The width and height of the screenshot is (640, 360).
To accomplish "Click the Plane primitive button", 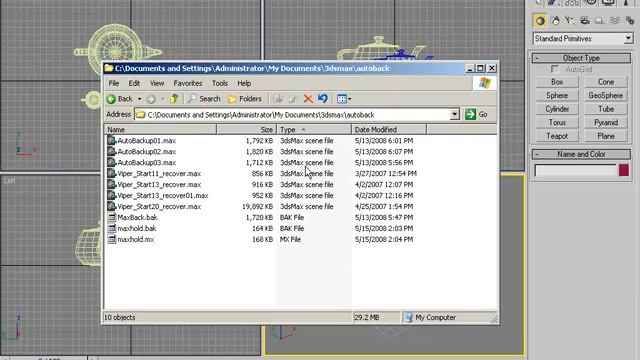I will coord(606,136).
